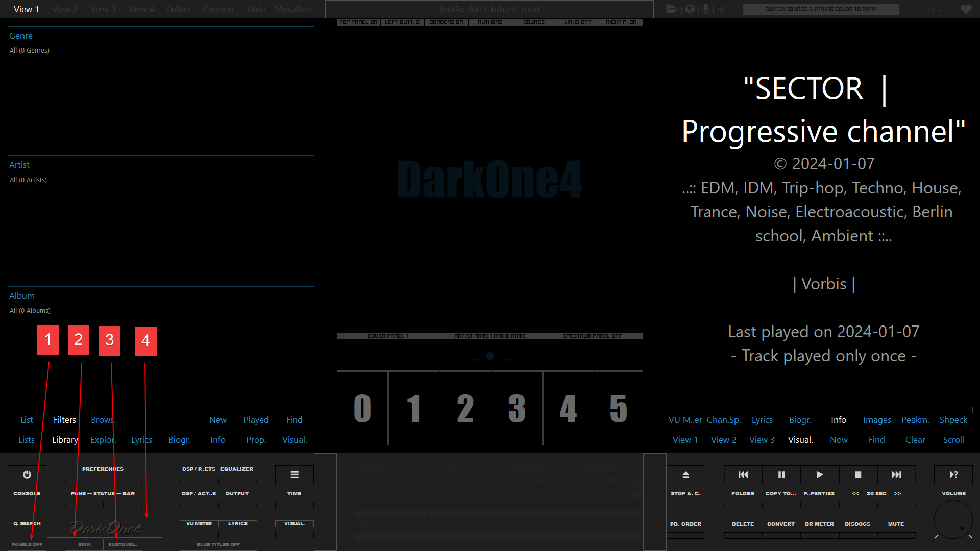Viewport: 980px width, 551px height.
Task: Click the random play question-mark icon
Action: (x=953, y=474)
